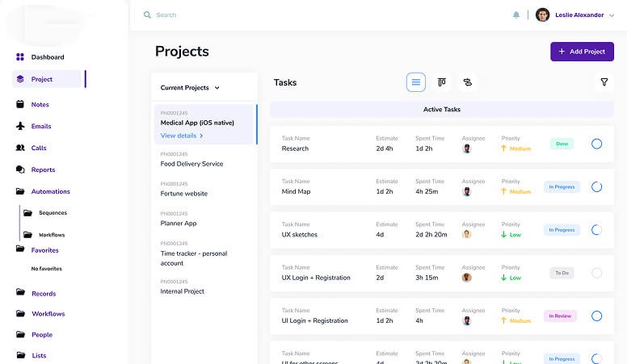Click the Calls people icon
This screenshot has height=364, width=627.
(x=20, y=149)
